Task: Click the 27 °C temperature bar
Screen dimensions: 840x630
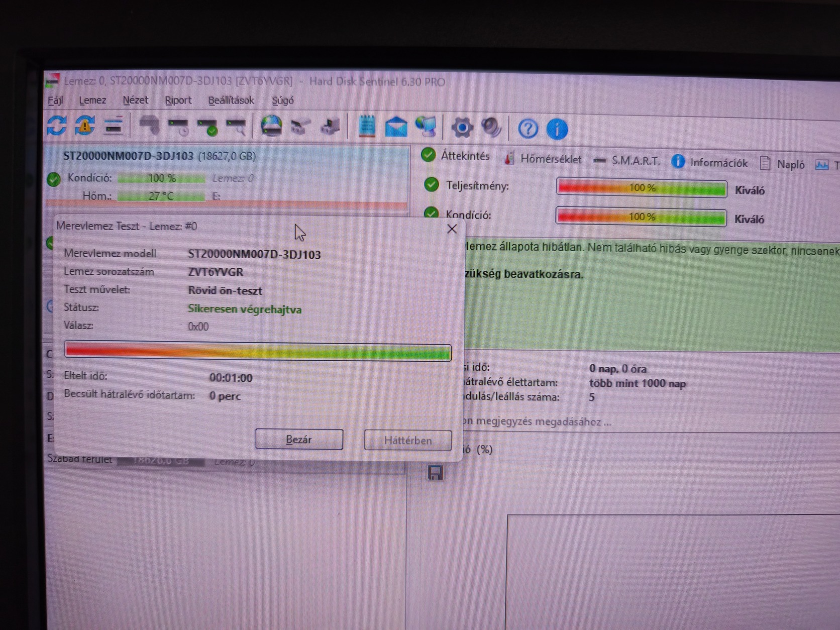Action: coord(161,196)
